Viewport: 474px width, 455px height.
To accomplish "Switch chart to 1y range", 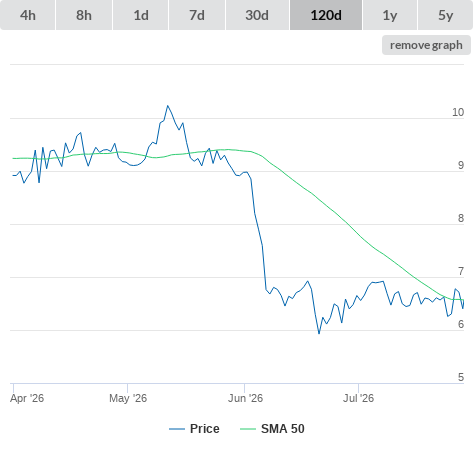I will (x=390, y=15).
